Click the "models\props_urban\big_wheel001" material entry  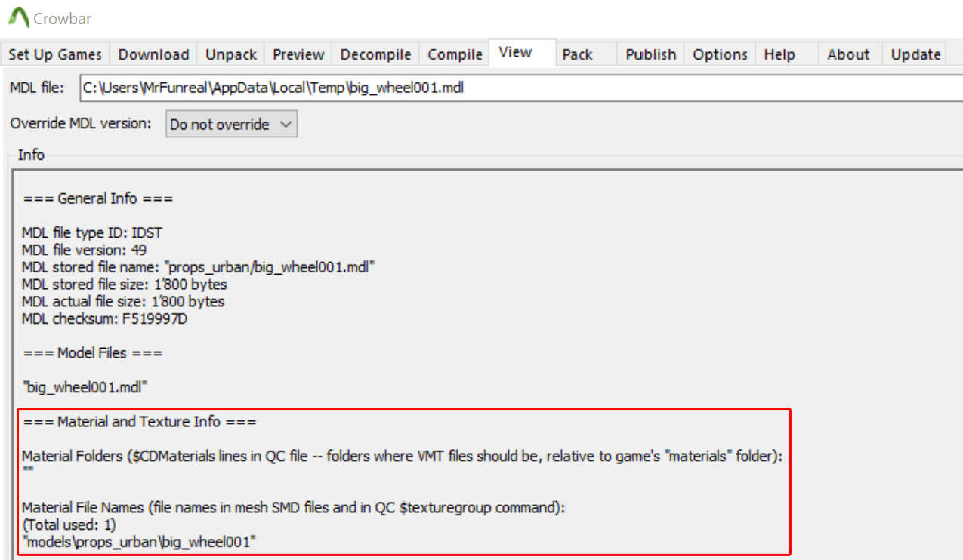pos(139,542)
